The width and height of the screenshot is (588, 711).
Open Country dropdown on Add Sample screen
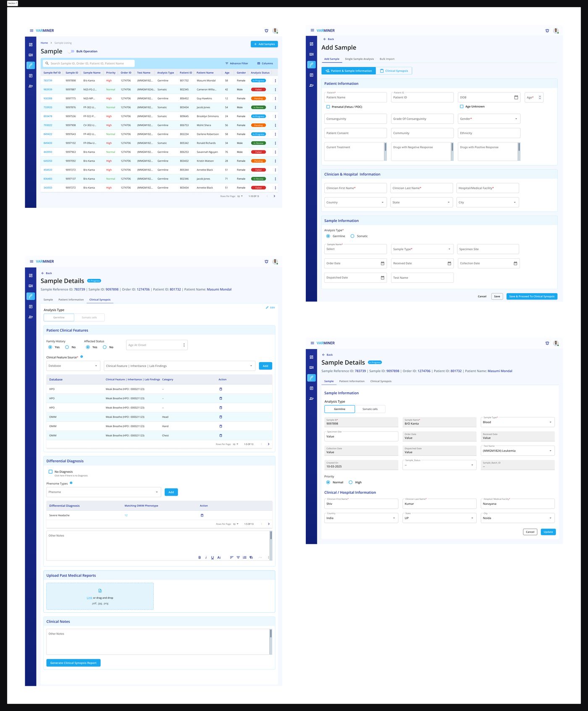pyautogui.click(x=355, y=202)
